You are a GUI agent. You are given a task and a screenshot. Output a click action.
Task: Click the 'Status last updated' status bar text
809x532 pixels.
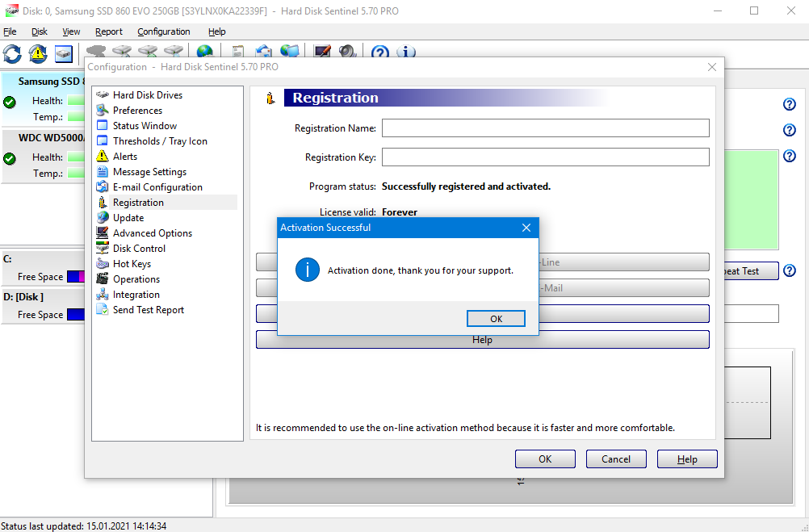coord(84,526)
